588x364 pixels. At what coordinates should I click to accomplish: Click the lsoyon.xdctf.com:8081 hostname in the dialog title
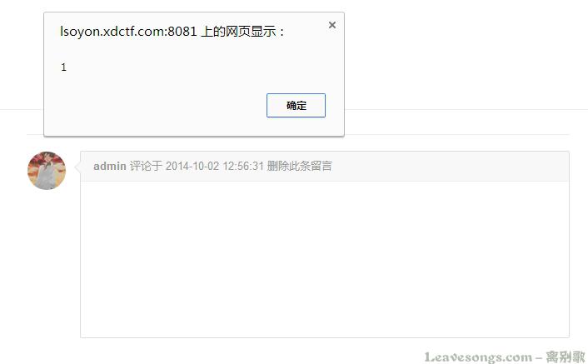point(128,32)
